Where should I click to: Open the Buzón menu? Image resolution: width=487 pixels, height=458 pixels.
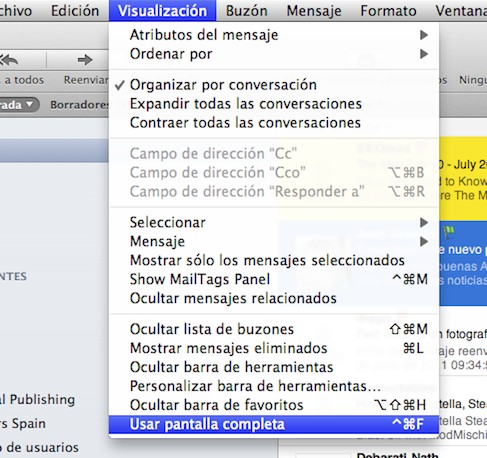click(247, 11)
